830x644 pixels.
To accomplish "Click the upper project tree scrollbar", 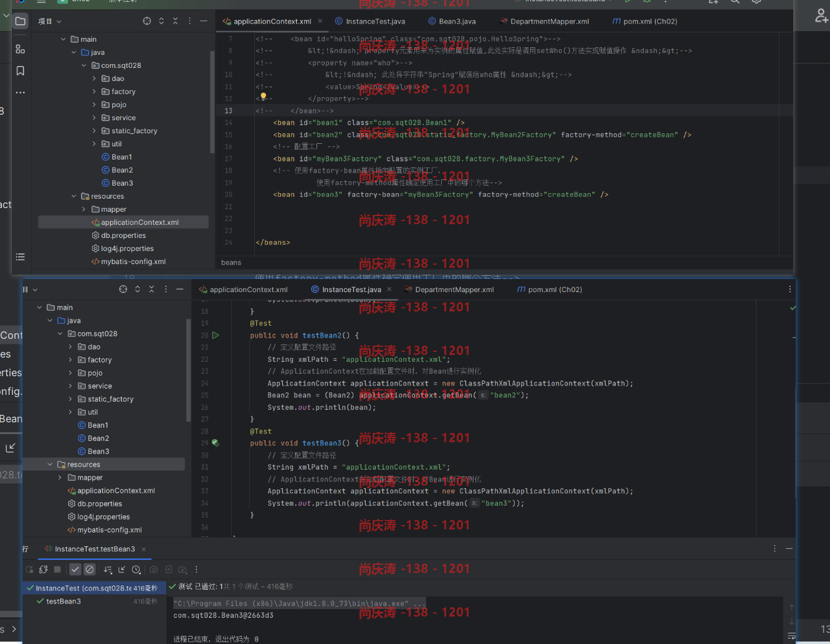I will point(212,103).
